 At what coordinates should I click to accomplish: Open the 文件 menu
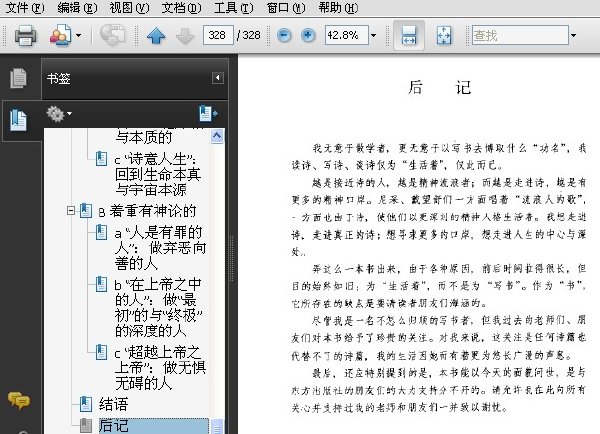pos(25,7)
